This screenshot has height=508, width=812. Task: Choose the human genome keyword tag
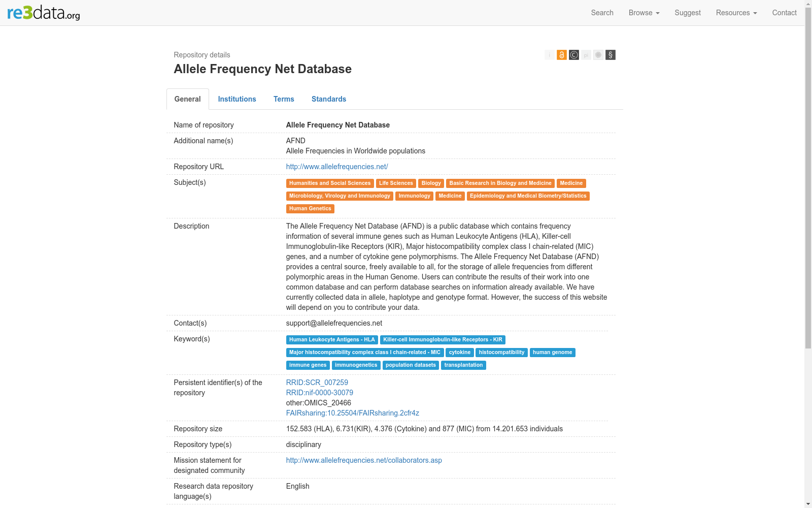pyautogui.click(x=553, y=353)
